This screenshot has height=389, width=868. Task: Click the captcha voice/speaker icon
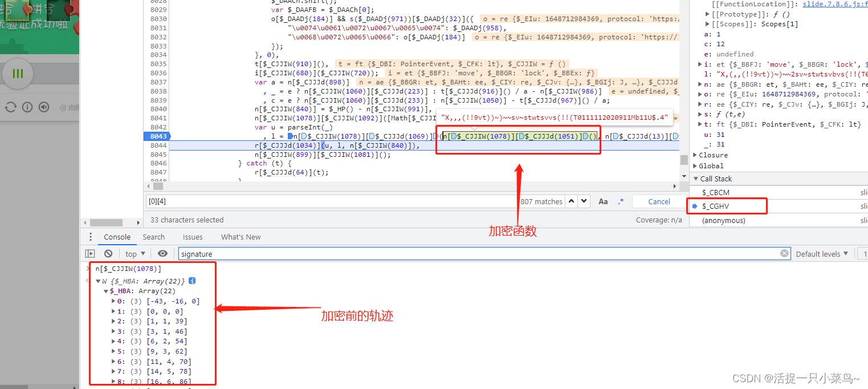pyautogui.click(x=44, y=107)
